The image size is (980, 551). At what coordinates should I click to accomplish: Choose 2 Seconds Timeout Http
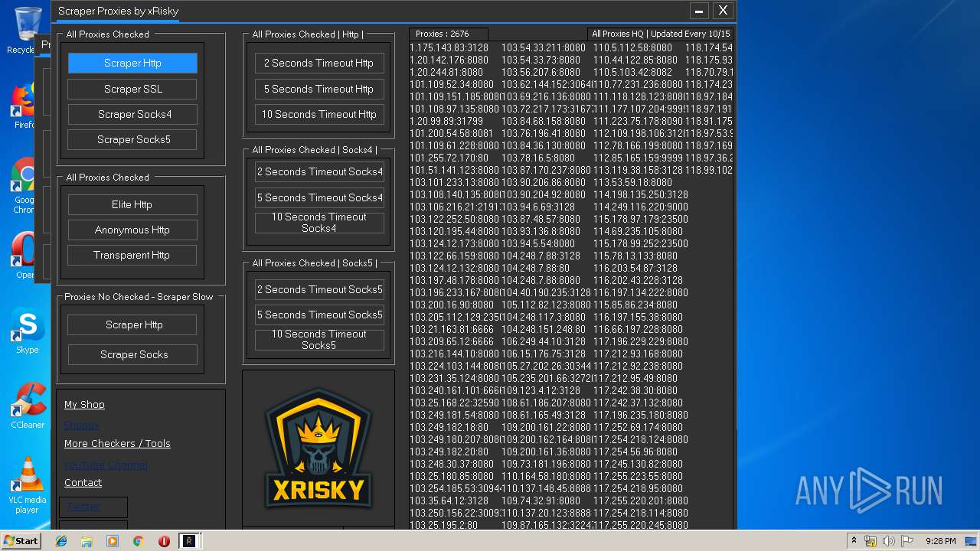319,64
